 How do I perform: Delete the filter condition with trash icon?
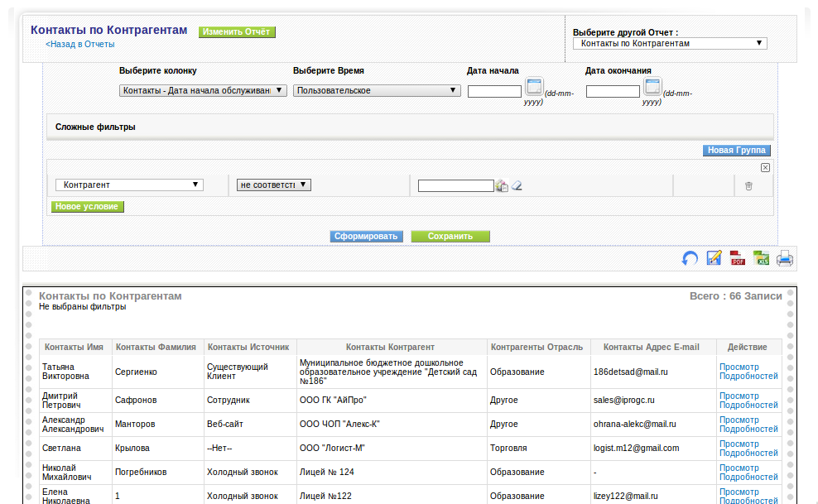[x=748, y=186]
